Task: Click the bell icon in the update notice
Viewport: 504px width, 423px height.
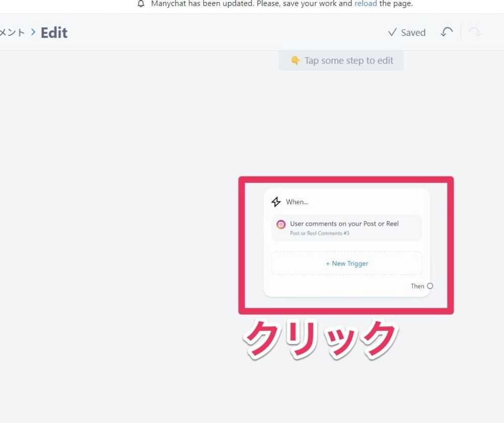Action: tap(141, 4)
